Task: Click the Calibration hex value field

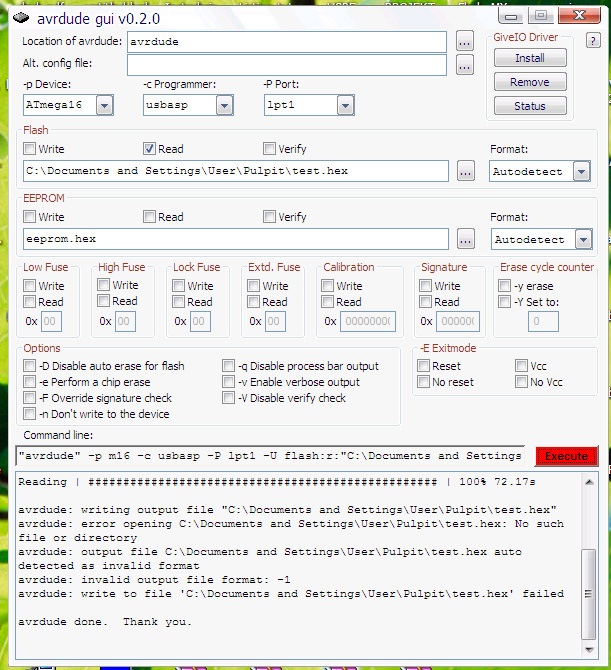Action: [368, 321]
